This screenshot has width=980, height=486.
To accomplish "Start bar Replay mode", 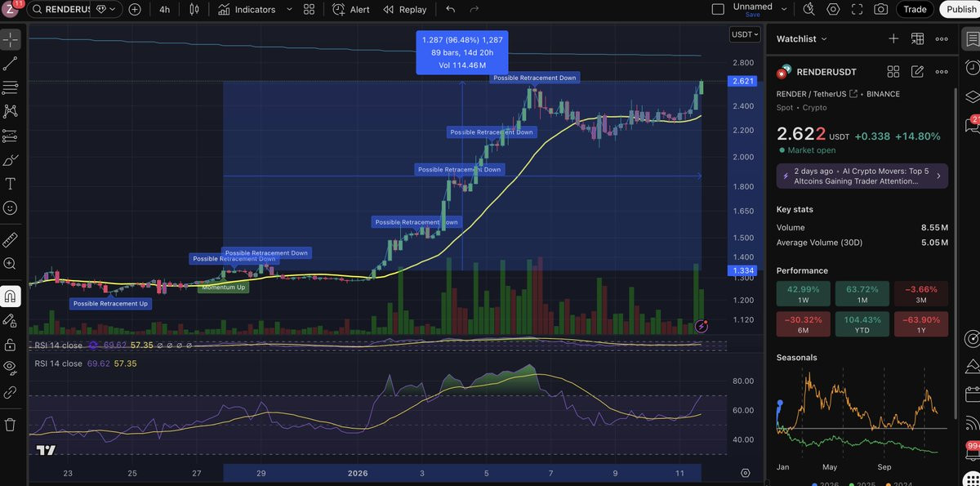I will (403, 10).
